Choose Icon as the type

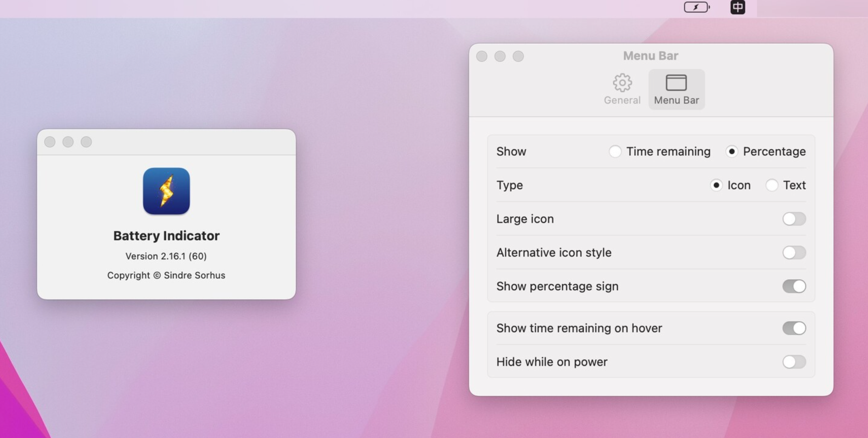716,185
